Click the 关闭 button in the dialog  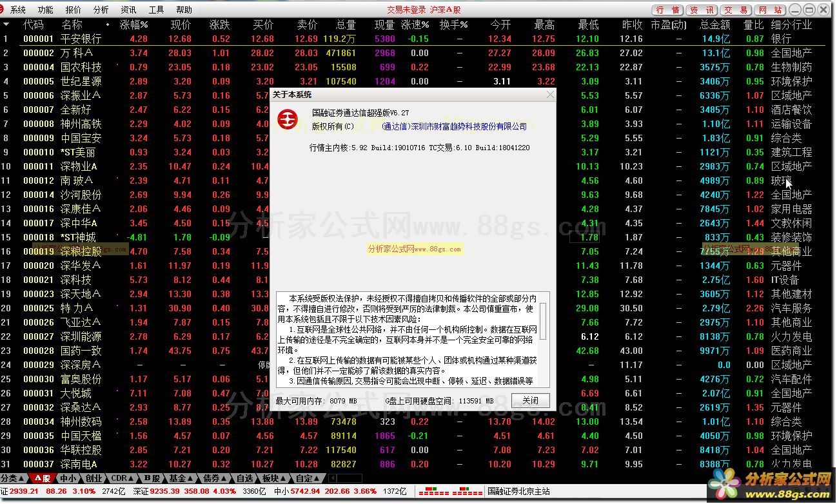(x=531, y=400)
